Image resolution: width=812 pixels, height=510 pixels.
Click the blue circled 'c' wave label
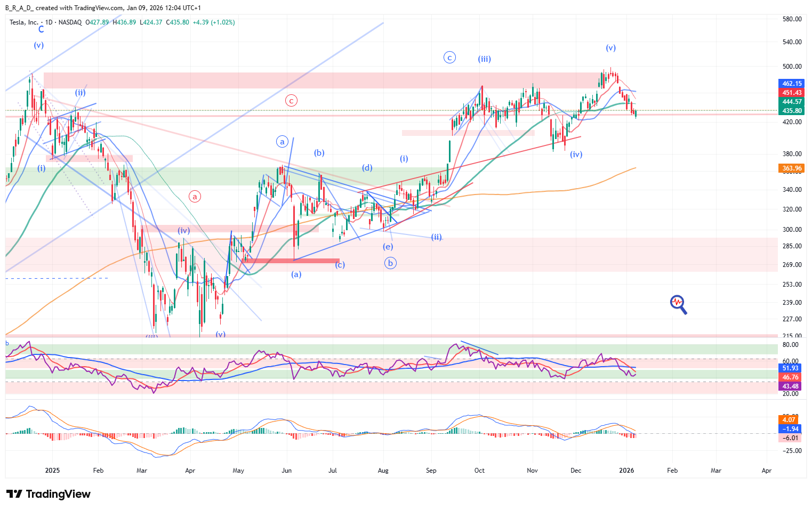pyautogui.click(x=449, y=58)
